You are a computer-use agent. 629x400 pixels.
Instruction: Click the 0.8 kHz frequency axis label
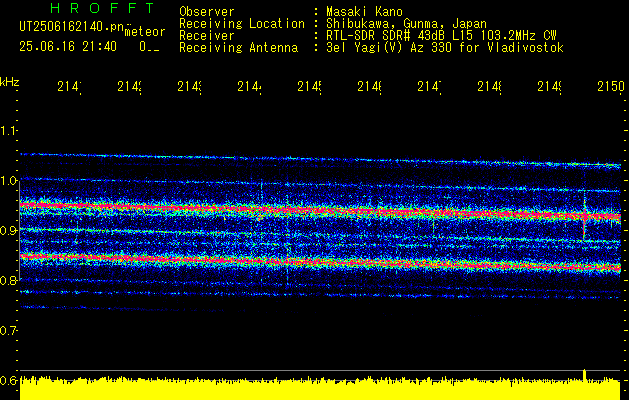point(9,280)
